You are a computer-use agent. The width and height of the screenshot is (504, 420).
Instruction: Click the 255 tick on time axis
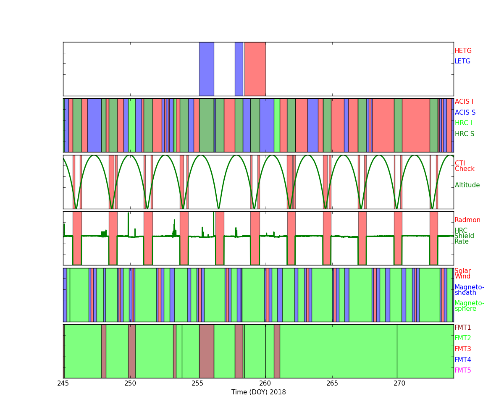(197, 384)
